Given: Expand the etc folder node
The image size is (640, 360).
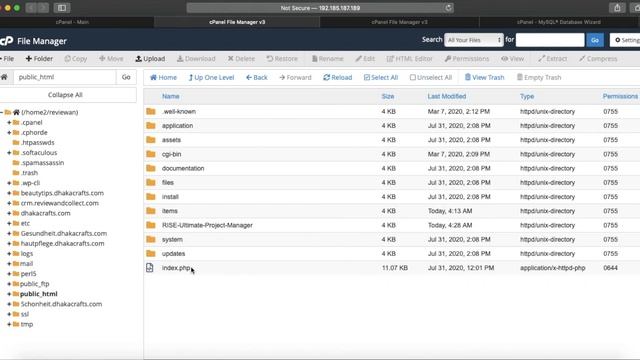Looking at the screenshot, I should point(9,223).
